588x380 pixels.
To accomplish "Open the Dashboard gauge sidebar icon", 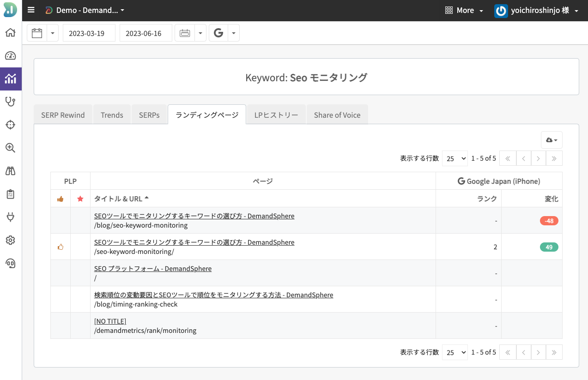I will pyautogui.click(x=10, y=56).
